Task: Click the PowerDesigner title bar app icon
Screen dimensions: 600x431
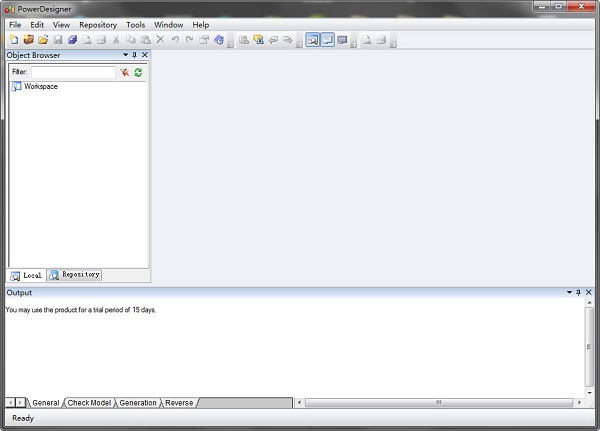Action: (10, 9)
